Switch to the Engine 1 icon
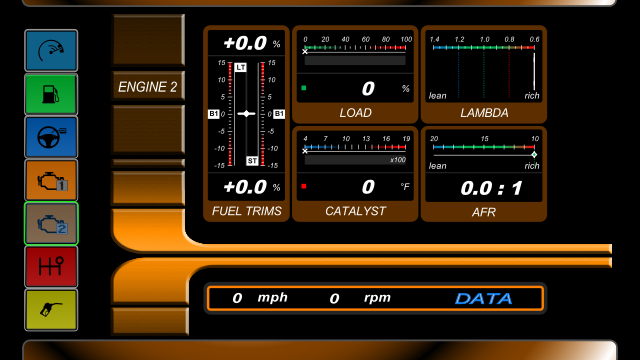 (51, 180)
